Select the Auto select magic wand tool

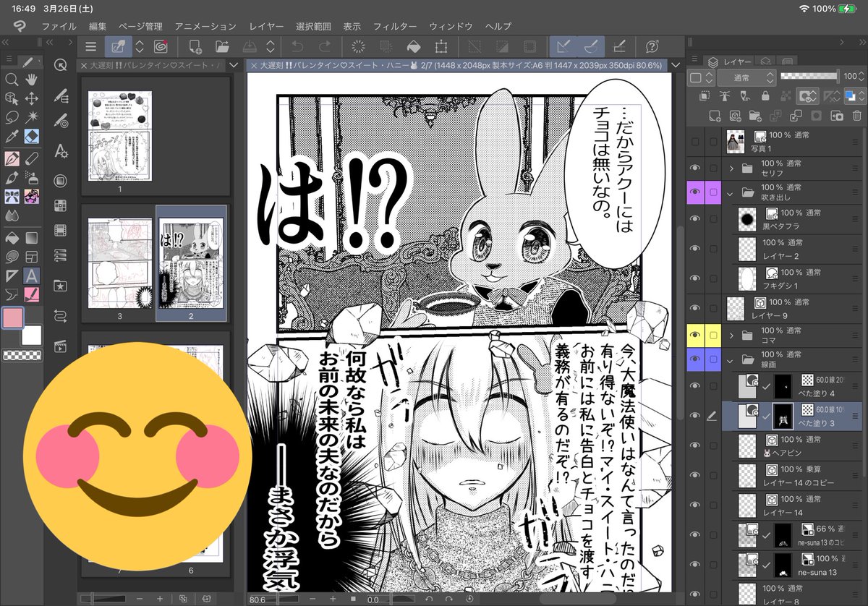click(x=32, y=117)
